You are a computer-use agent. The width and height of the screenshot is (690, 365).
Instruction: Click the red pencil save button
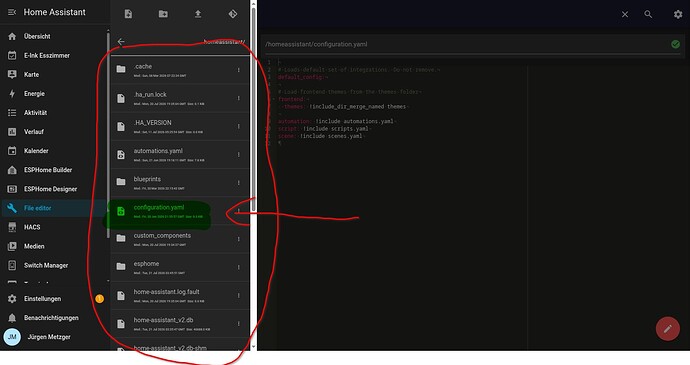tap(668, 328)
